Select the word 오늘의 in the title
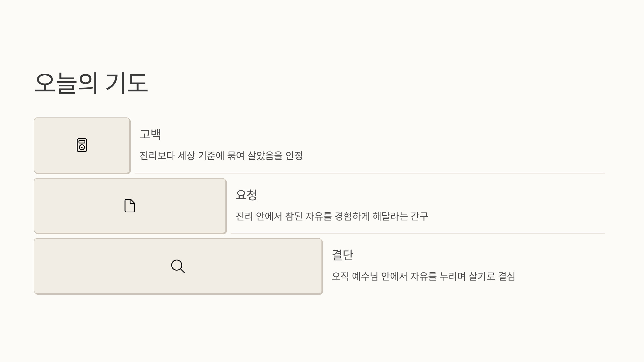 [66, 83]
